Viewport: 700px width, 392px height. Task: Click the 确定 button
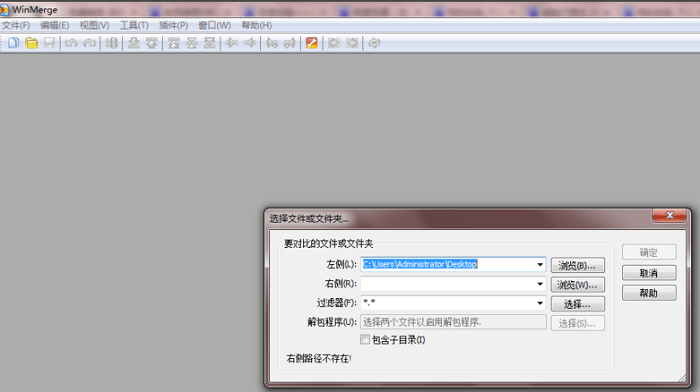(x=649, y=252)
